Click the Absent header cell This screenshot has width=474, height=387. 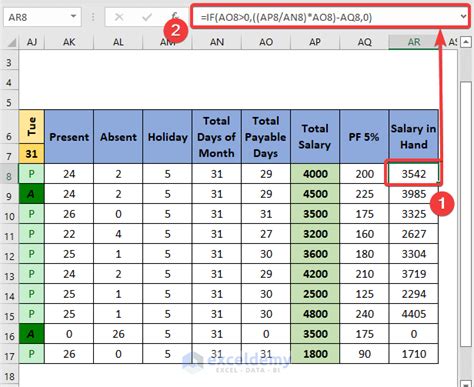pos(118,137)
